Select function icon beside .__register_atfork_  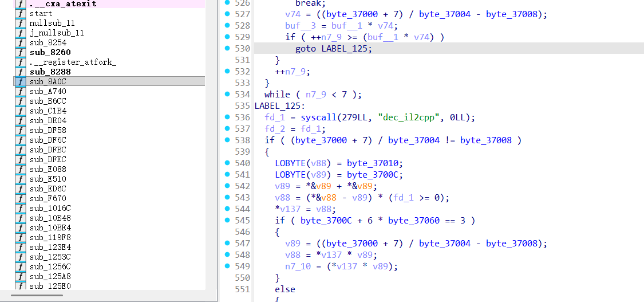point(21,62)
